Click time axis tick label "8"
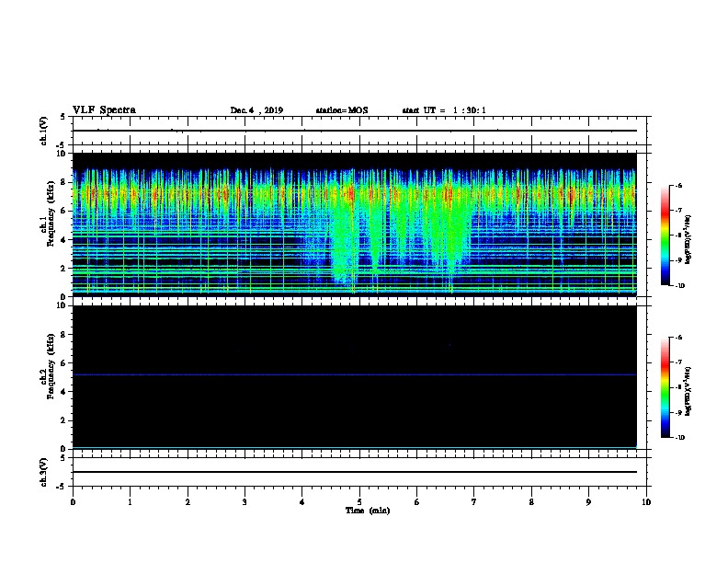 point(531,501)
